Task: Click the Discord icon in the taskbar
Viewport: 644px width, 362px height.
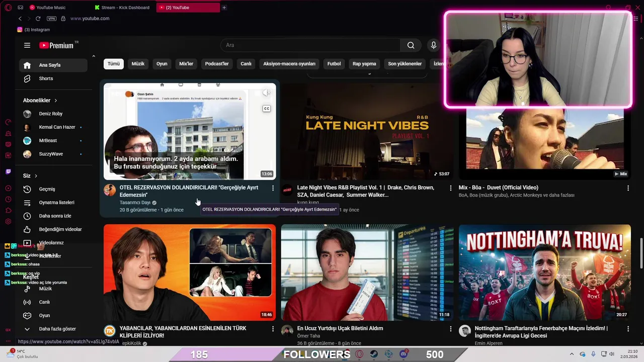Action: click(404, 354)
